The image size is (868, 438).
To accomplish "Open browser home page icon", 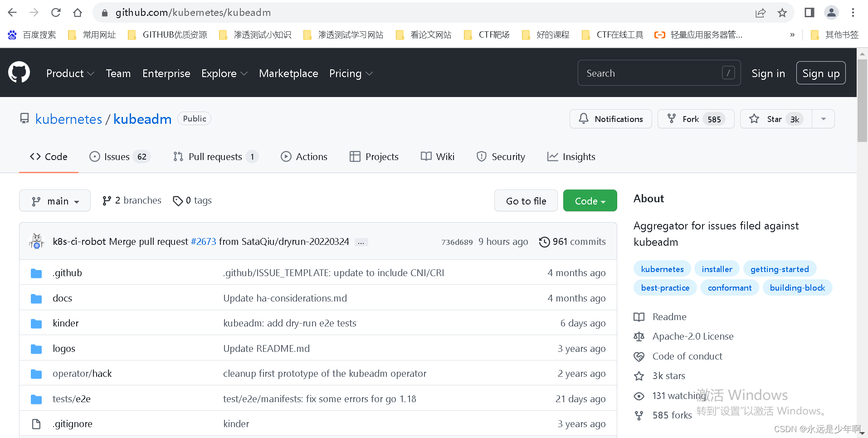I will [x=78, y=12].
